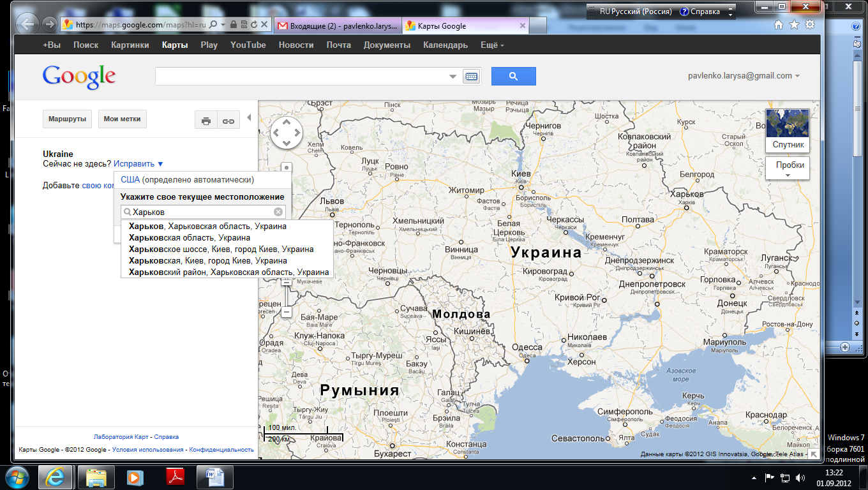The height and width of the screenshot is (490, 868).
Task: Select suggestion Харьковское шоссе, Киев
Action: click(x=227, y=249)
